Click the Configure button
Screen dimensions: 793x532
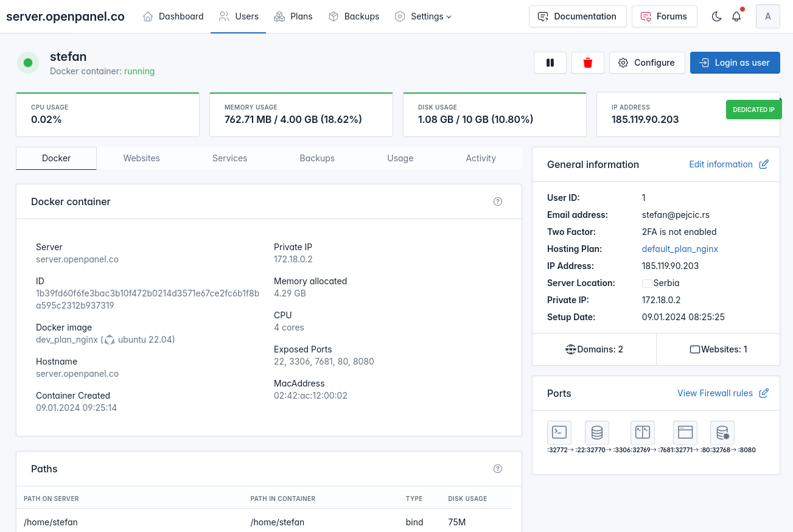pyautogui.click(x=646, y=63)
